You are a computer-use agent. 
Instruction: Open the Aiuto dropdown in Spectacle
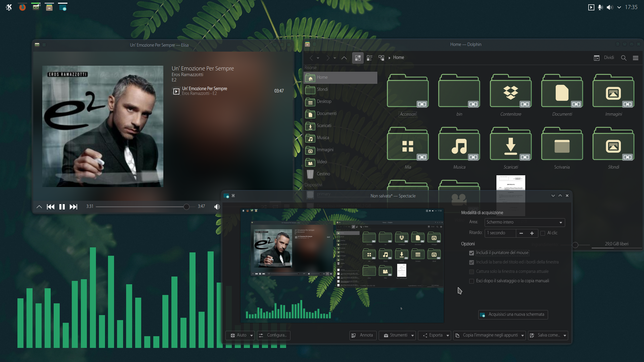pyautogui.click(x=240, y=336)
